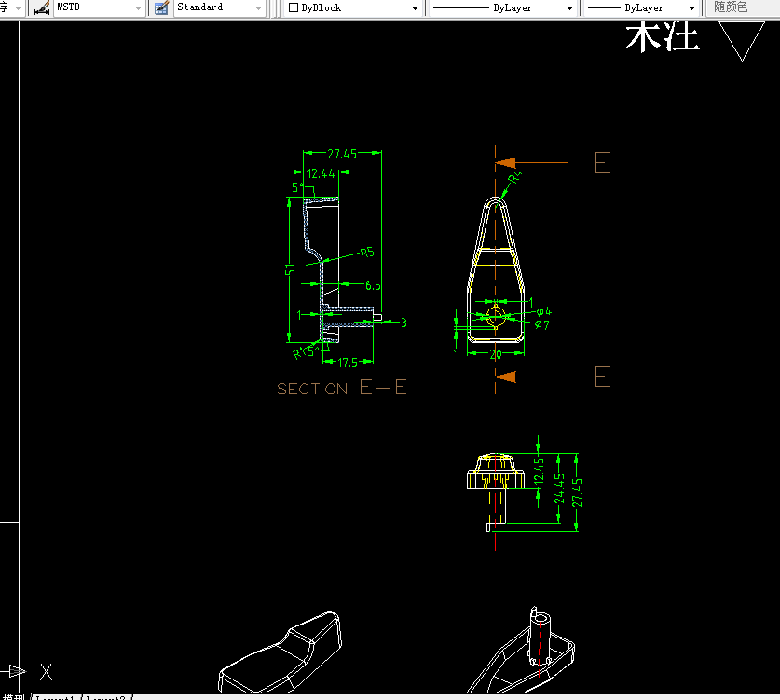Select the 未注 annotation text
Screen dimensions: 780x700
pos(662,36)
